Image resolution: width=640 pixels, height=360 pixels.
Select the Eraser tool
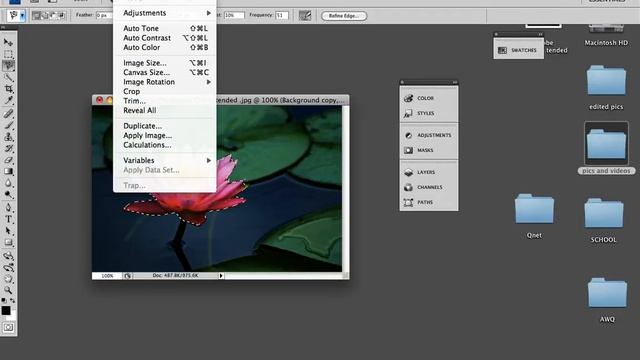[8, 160]
